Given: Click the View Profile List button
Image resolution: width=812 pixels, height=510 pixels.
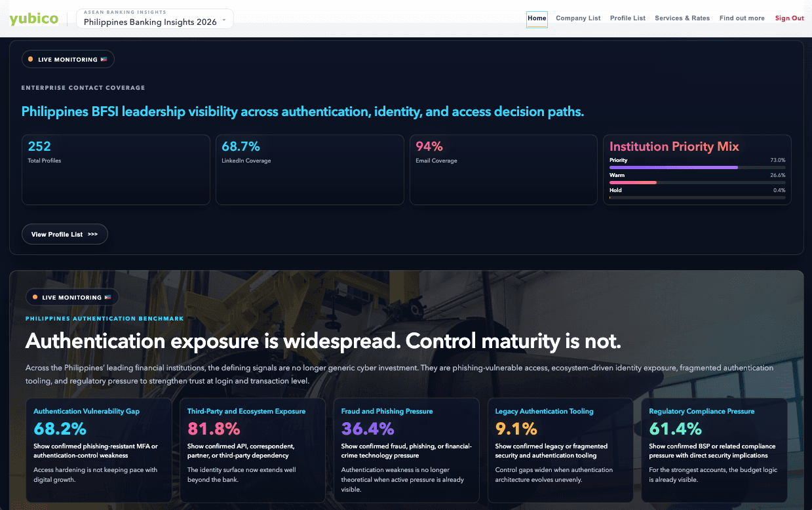Looking at the screenshot, I should tap(65, 234).
